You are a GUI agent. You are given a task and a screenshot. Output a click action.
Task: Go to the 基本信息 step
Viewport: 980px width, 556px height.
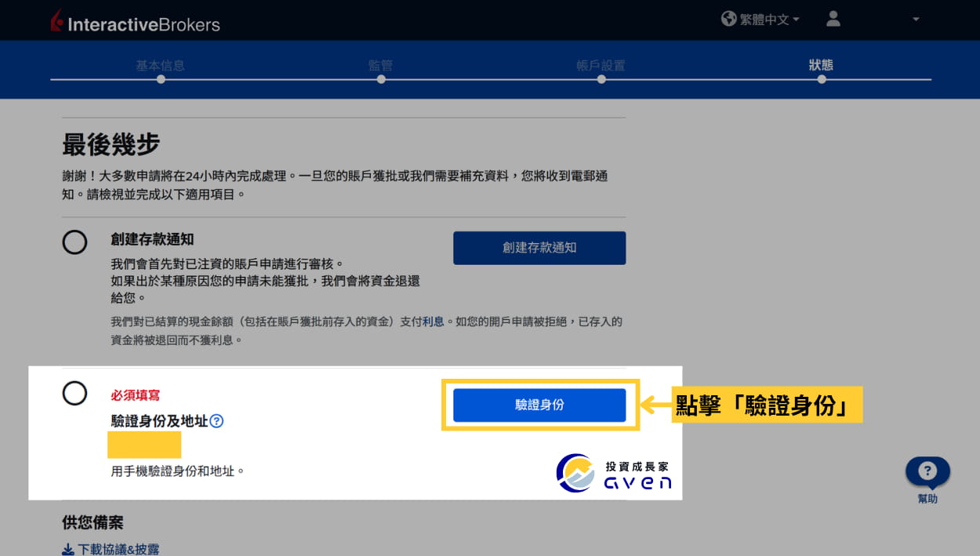160,65
